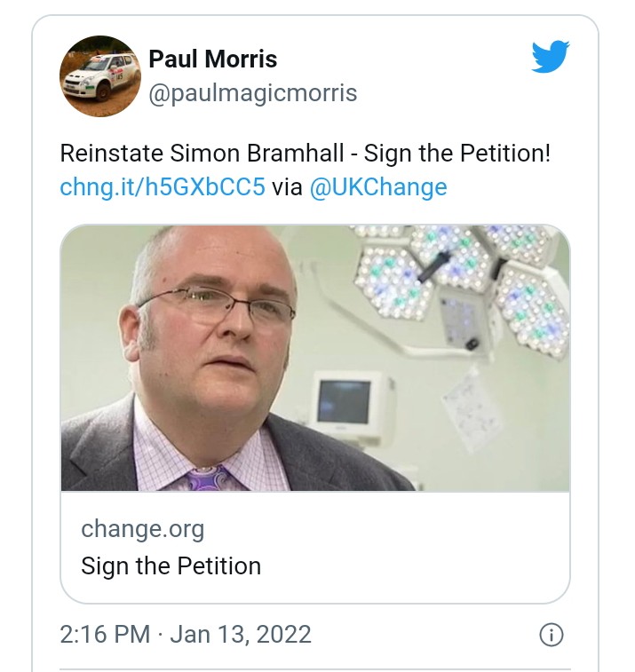The width and height of the screenshot is (635, 672).
Task: Open the tweet info icon
Action: (x=552, y=635)
